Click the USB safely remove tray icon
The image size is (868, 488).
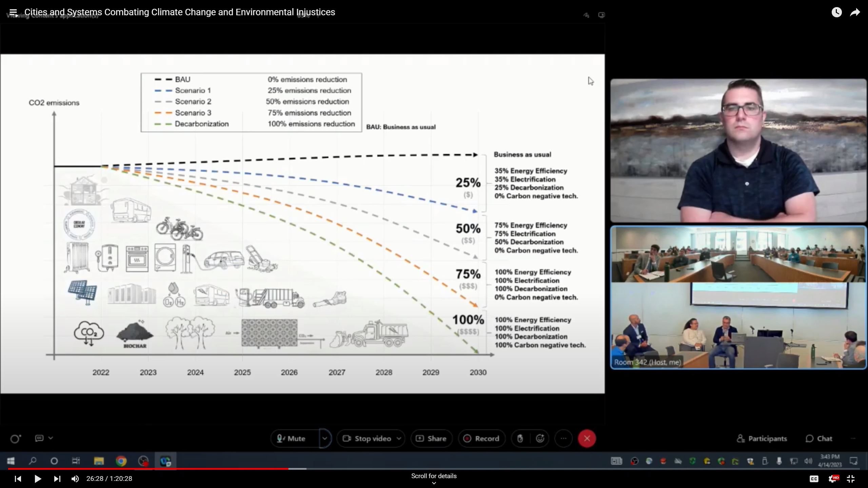point(765,461)
